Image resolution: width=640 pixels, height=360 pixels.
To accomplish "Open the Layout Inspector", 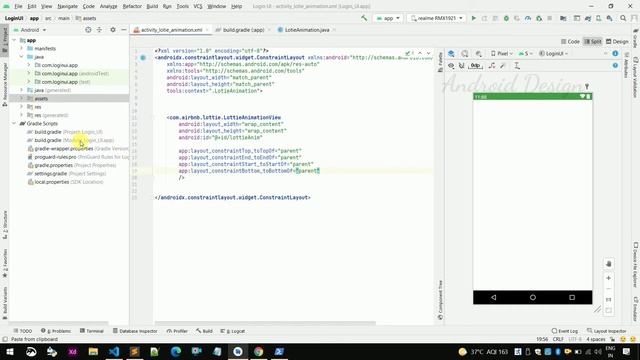I will pos(607,331).
